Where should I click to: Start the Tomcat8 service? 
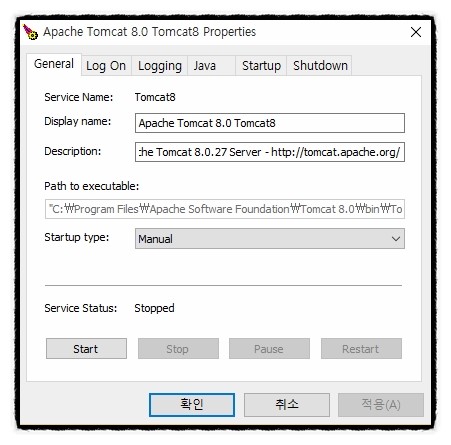pyautogui.click(x=86, y=349)
